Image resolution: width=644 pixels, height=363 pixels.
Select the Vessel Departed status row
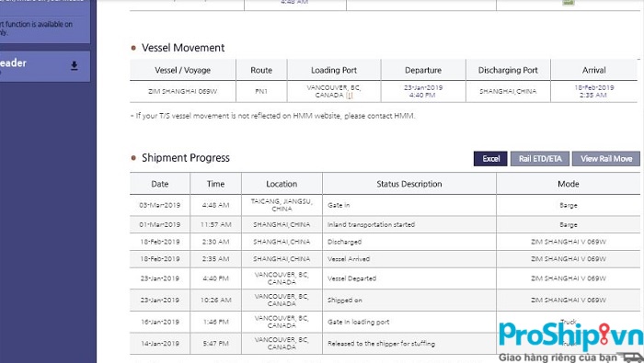click(x=385, y=278)
